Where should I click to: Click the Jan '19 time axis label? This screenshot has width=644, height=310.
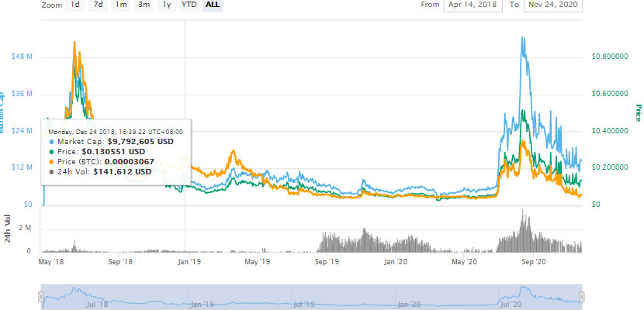pos(189,261)
